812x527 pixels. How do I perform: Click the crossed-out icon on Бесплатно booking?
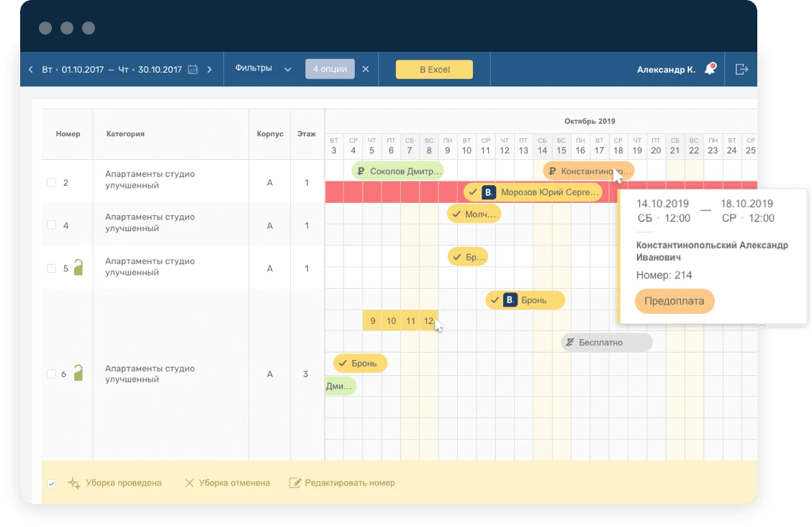pyautogui.click(x=569, y=342)
